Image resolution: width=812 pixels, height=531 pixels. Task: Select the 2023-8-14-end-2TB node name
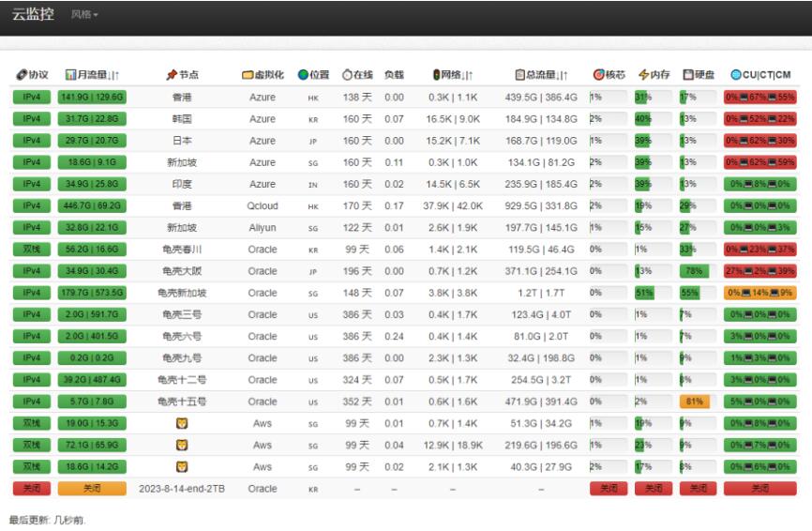182,489
